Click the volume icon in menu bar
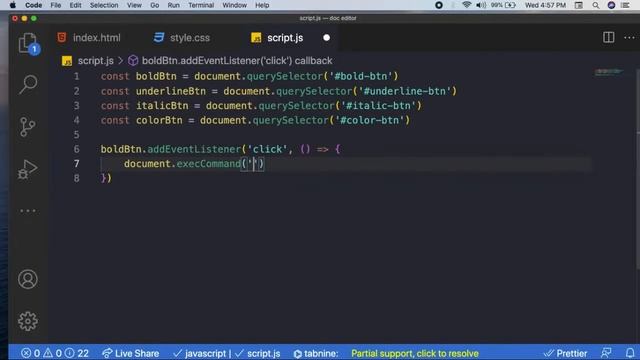The image size is (640, 360). pos(481,5)
